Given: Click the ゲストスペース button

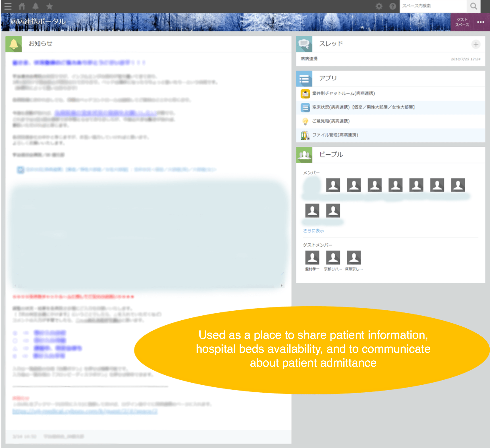Looking at the screenshot, I should click(462, 22).
